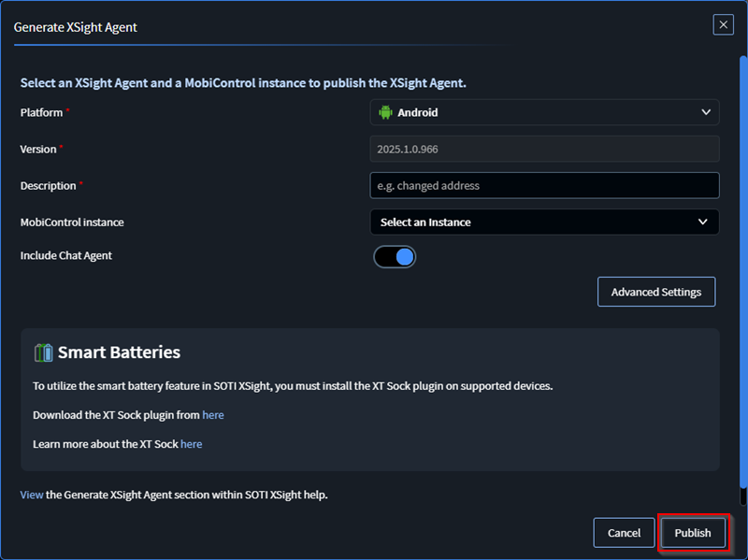Image resolution: width=748 pixels, height=560 pixels.
Task: Select the Smart Batteries heading text
Action: click(x=119, y=352)
